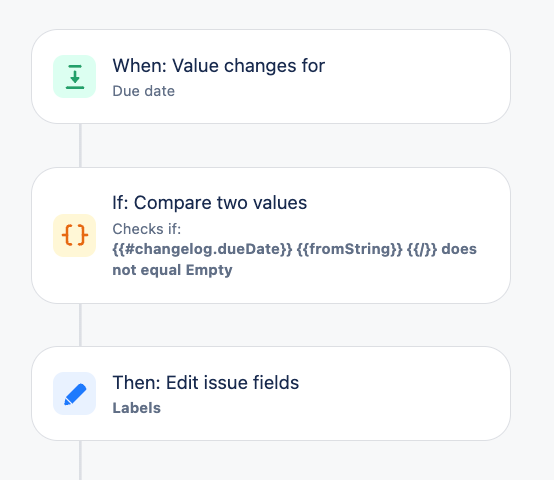Open the 'Then: Edit issue fields' action

tap(206, 383)
